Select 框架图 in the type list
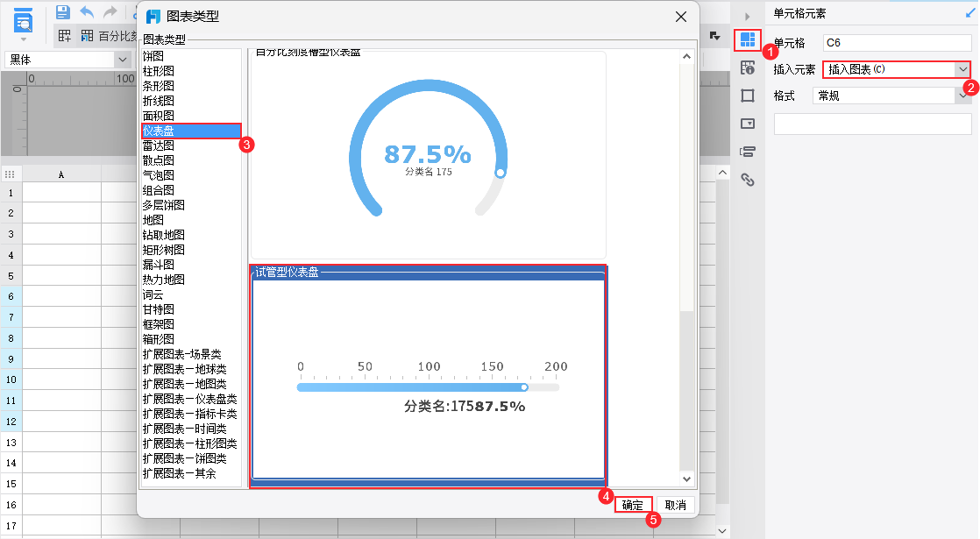Screen dimensions: 980x539 [x=158, y=325]
